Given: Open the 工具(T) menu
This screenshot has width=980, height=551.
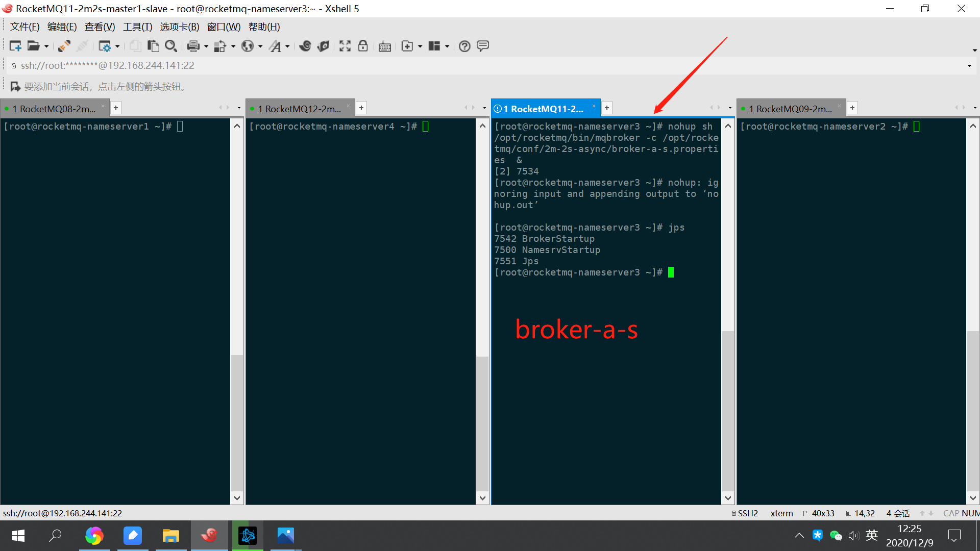Looking at the screenshot, I should 137,27.
